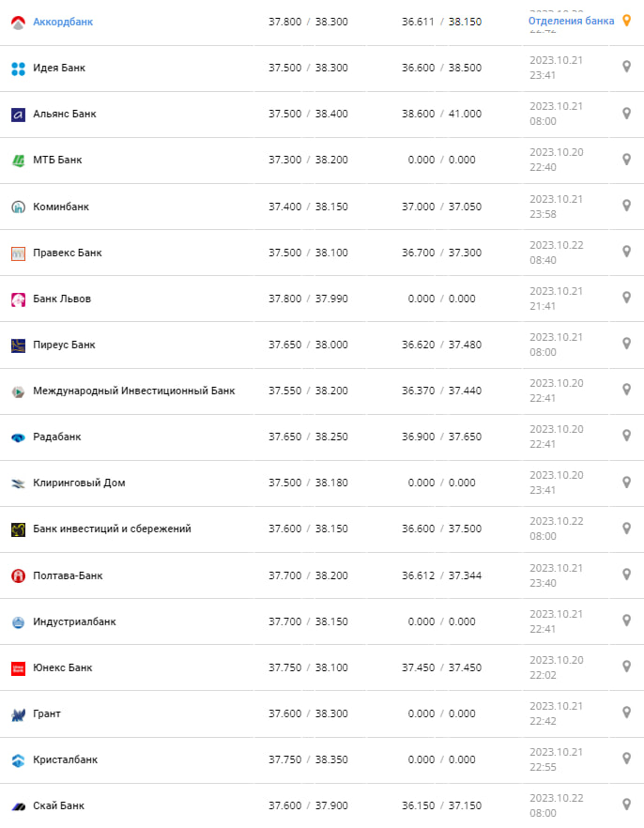Open Банк инвестиций и сбережений entry
644x828 pixels.
point(112,529)
